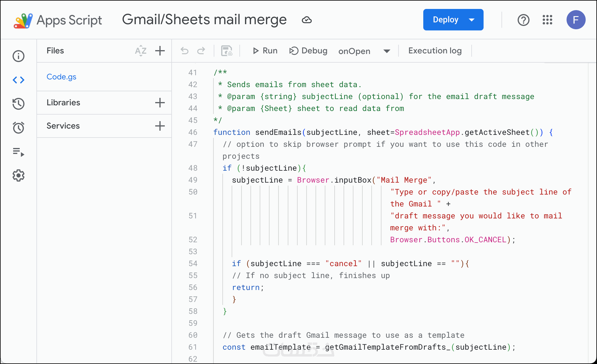
Task: Open the Overview info icon in sidebar
Action: click(x=19, y=56)
